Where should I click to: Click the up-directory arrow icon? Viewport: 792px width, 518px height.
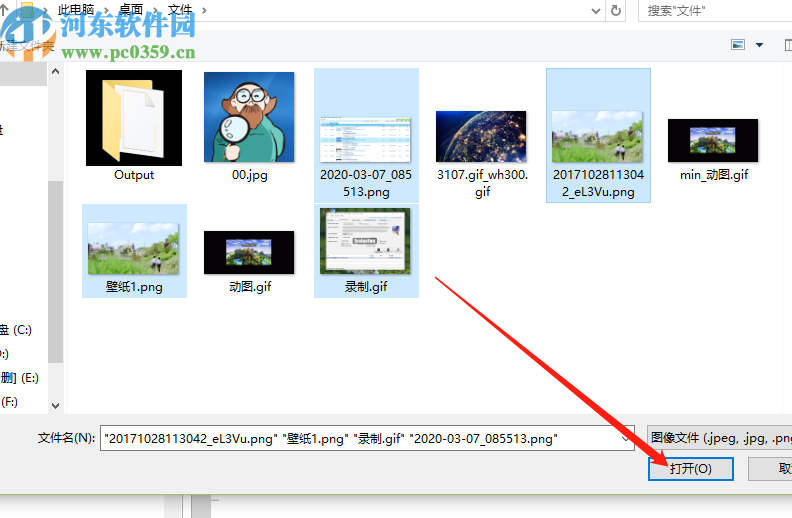[4, 9]
